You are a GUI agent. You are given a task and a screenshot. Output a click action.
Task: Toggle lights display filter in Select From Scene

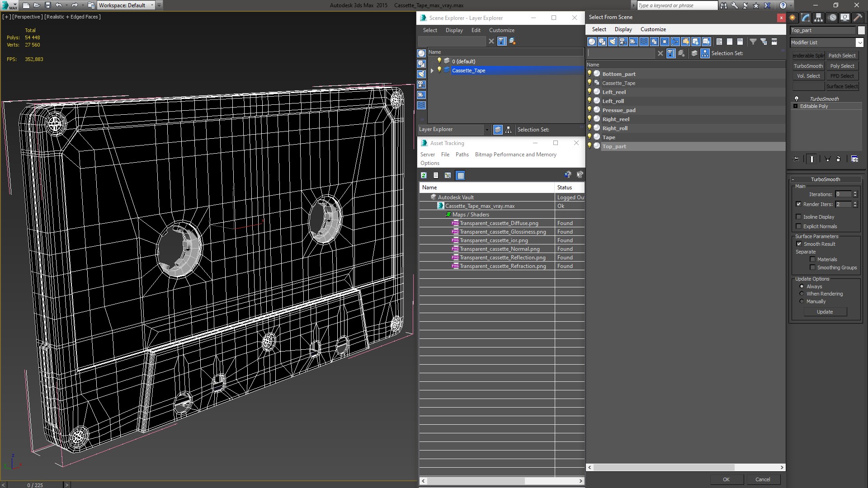coord(613,42)
